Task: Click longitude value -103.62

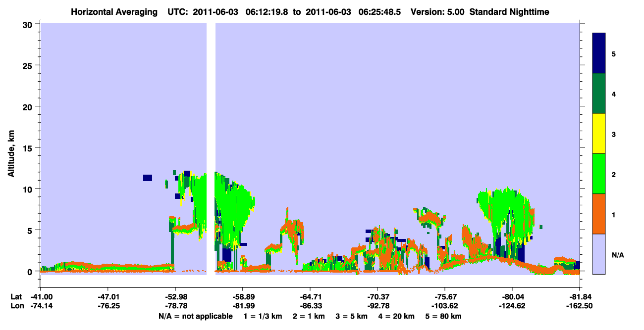Action: pos(444,306)
